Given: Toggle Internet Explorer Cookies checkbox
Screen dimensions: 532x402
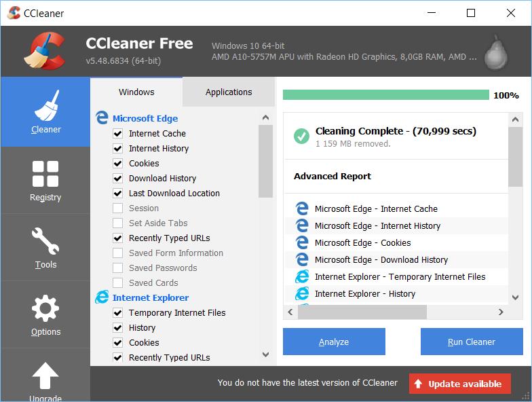Looking at the screenshot, I should coord(118,342).
